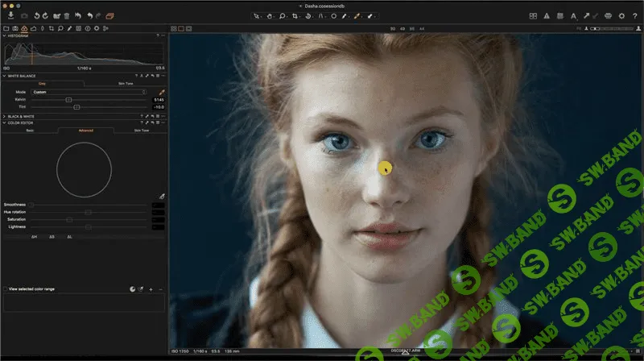Rotate image right with toolbar icon
This screenshot has width=644, height=361.
pos(45,15)
